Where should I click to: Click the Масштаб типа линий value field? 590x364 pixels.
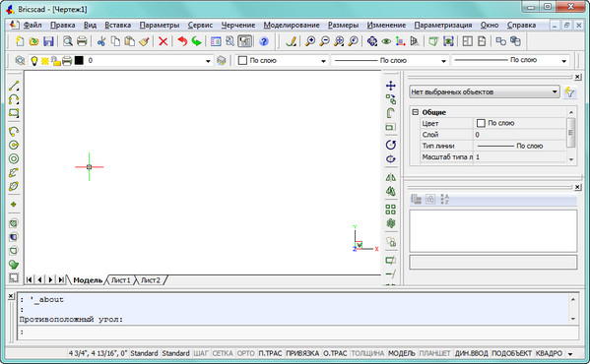coord(520,157)
